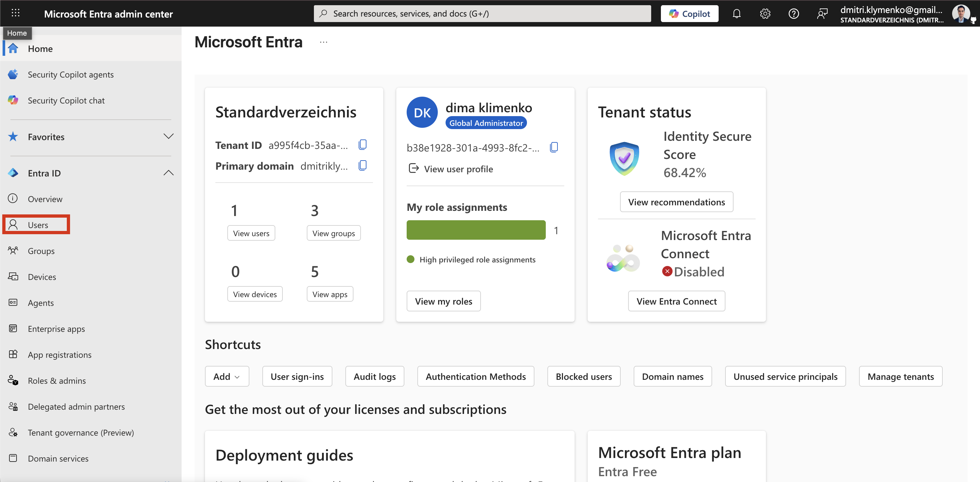Click the Identity Secure Score shield icon

coord(624,158)
